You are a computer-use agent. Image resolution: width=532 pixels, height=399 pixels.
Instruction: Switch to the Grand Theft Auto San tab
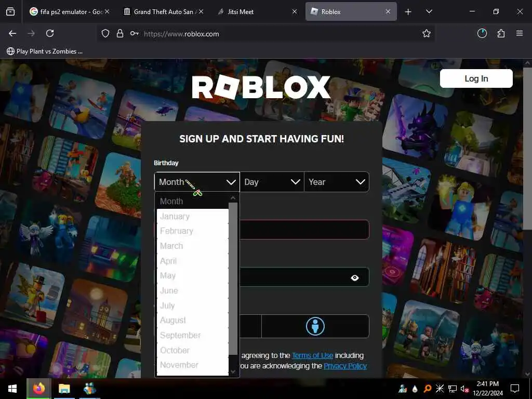point(163,11)
